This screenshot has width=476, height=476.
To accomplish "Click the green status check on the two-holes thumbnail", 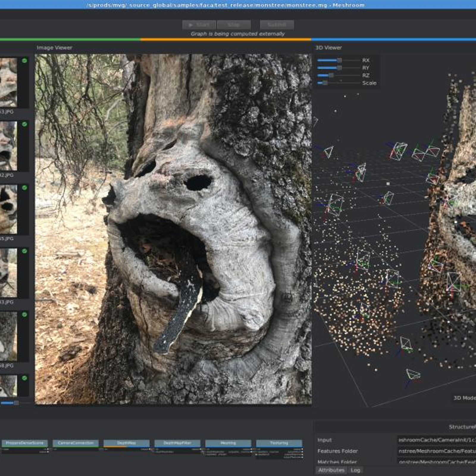I will pyautogui.click(x=24, y=188).
